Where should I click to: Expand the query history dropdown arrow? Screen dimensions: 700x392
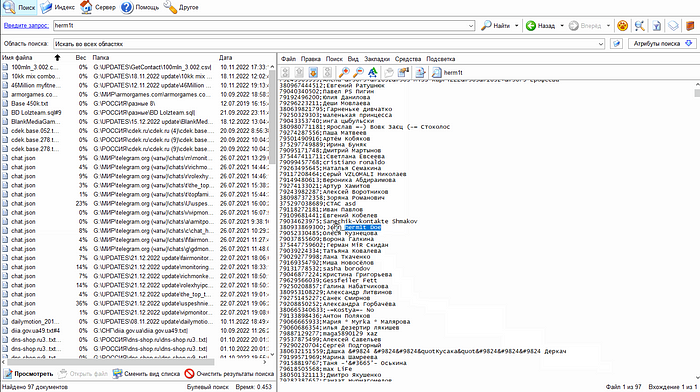click(471, 26)
